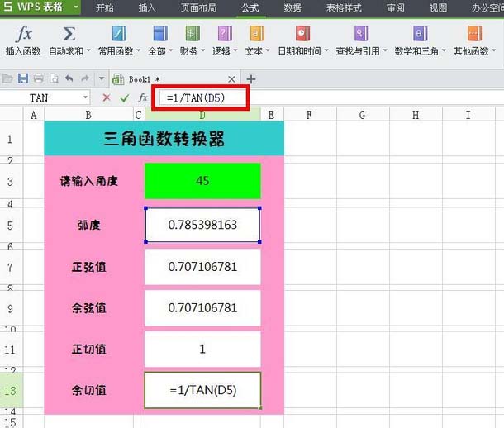Select the cotangent cell with =1/TAN(D5)
The width and height of the screenshot is (504, 428).
coord(202,390)
